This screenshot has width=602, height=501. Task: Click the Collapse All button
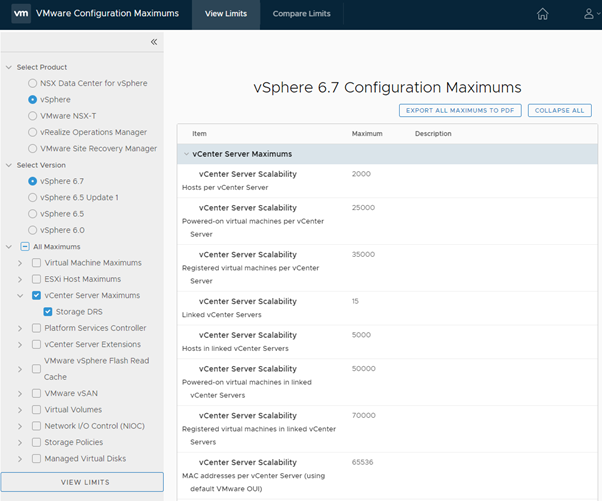559,111
